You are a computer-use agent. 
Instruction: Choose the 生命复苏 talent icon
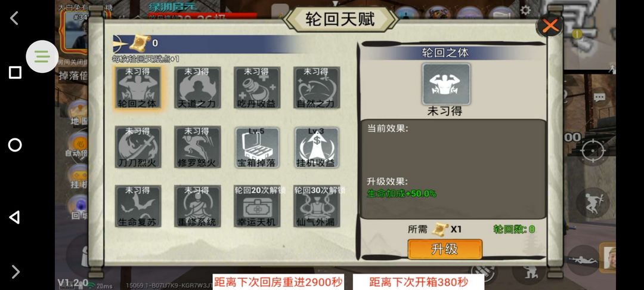click(x=138, y=206)
